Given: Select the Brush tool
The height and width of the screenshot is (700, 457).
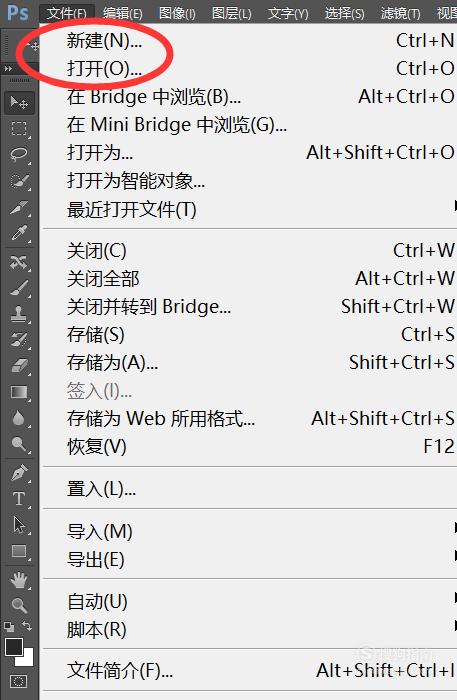Looking at the screenshot, I should [19, 288].
